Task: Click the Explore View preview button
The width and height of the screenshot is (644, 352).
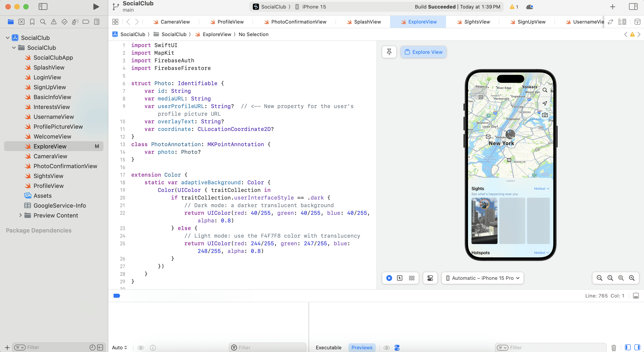Action: [x=423, y=52]
